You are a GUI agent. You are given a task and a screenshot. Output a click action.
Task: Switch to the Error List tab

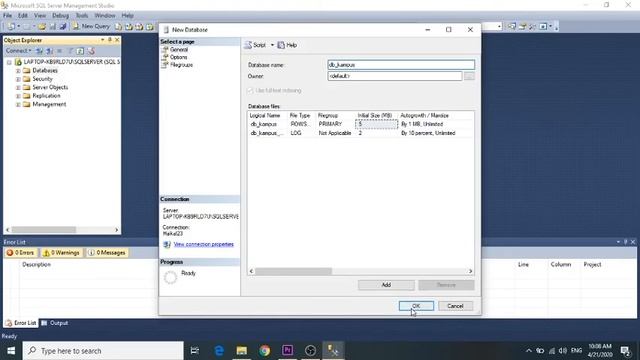(x=21, y=323)
